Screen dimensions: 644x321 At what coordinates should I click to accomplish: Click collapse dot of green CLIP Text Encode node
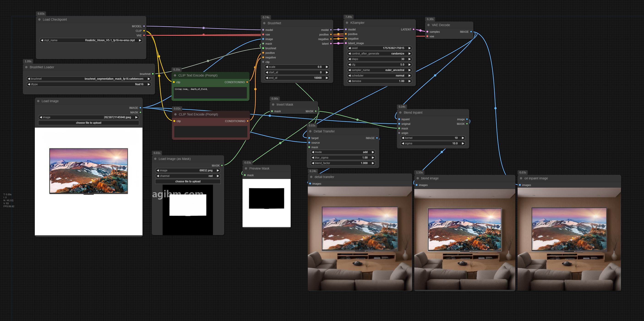[175, 75]
